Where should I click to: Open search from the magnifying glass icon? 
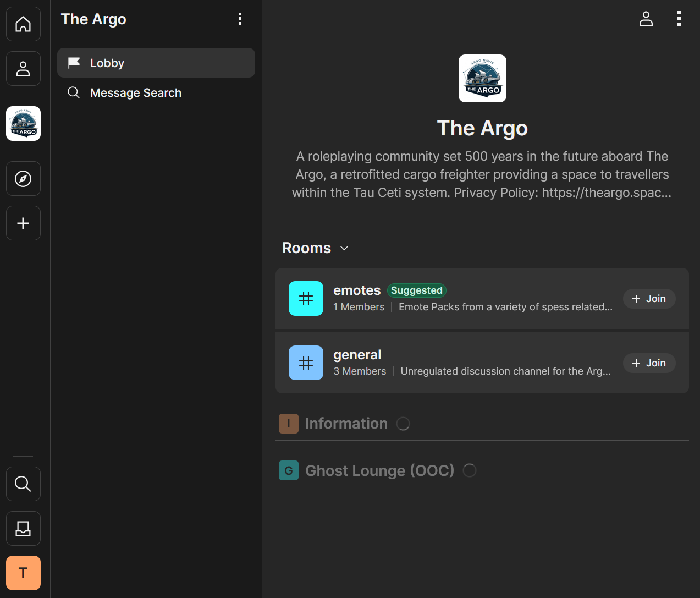(23, 484)
